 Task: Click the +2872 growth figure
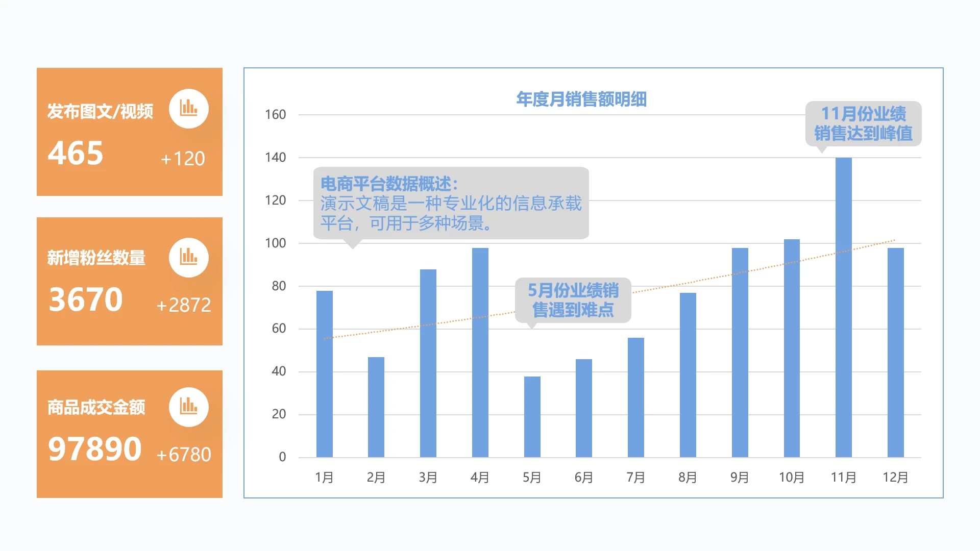pos(183,305)
